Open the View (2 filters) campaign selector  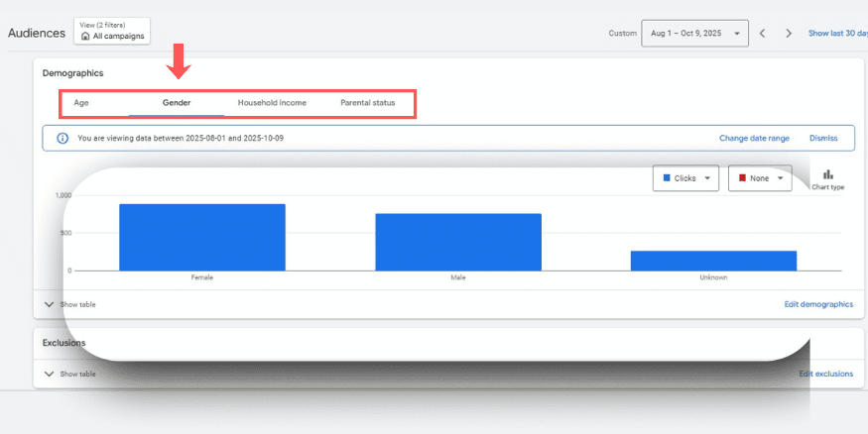point(112,31)
